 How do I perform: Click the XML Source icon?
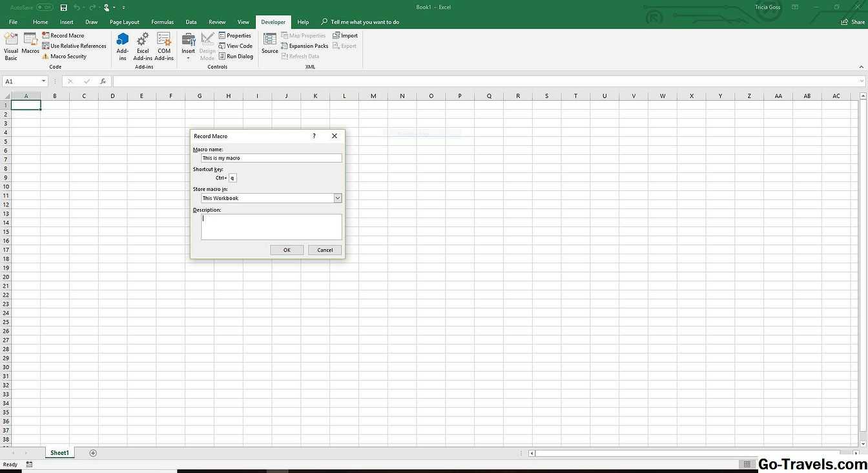point(270,44)
